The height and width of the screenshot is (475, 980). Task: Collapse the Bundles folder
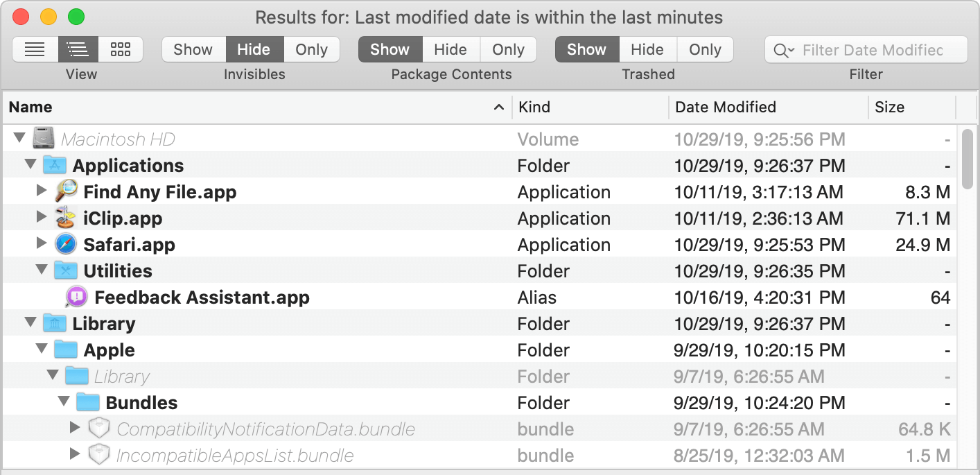point(64,402)
